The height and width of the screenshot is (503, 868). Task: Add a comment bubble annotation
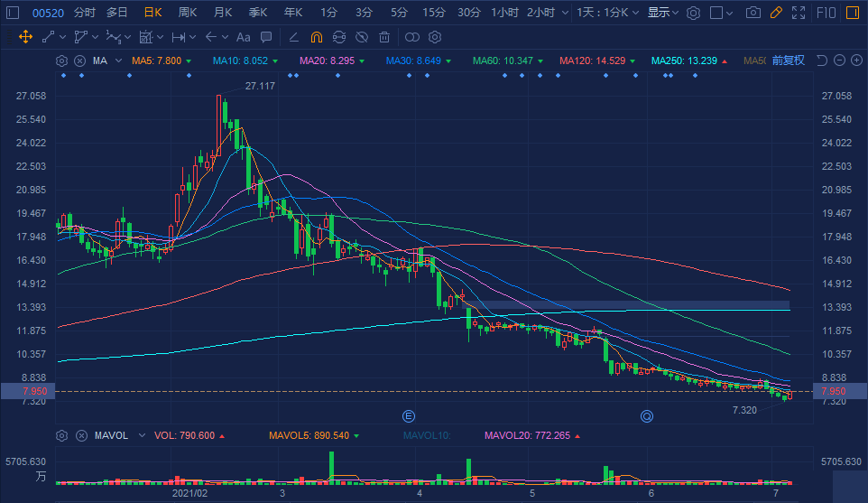click(x=266, y=37)
